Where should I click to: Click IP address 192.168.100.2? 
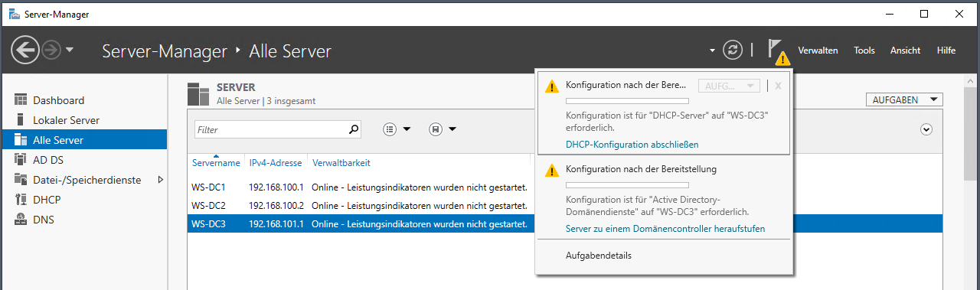pyautogui.click(x=276, y=205)
